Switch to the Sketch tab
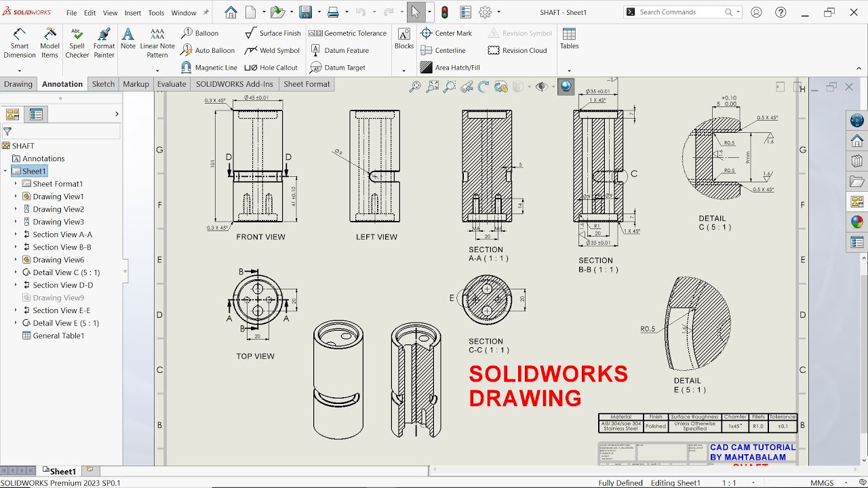The image size is (868, 488). 103,84
